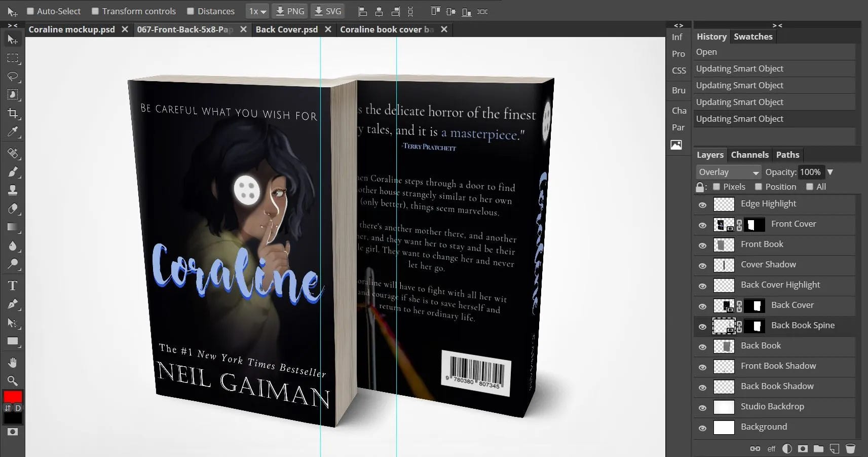Toggle the toolbar width with > < arrows
Viewport: 868px width, 457px height.
(13, 25)
